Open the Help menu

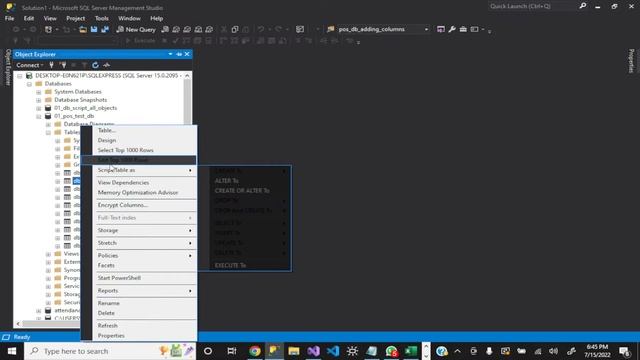coord(156,18)
